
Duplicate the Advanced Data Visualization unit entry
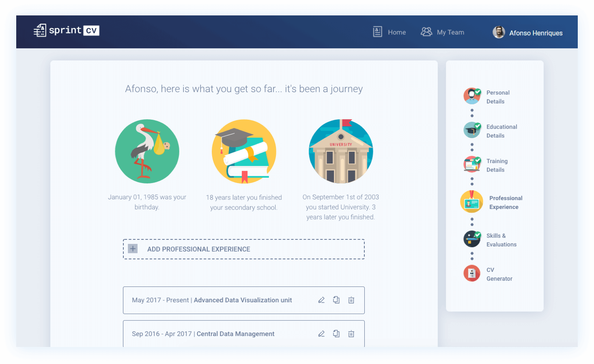click(336, 300)
